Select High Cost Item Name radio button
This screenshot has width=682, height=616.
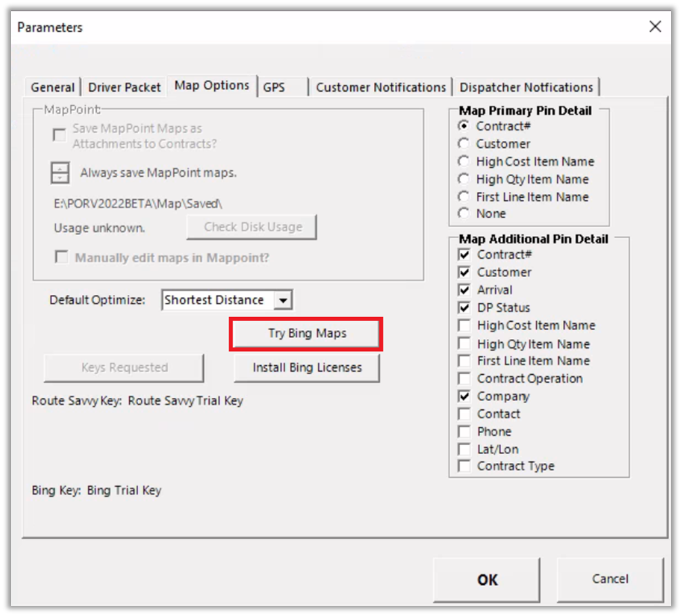click(464, 161)
